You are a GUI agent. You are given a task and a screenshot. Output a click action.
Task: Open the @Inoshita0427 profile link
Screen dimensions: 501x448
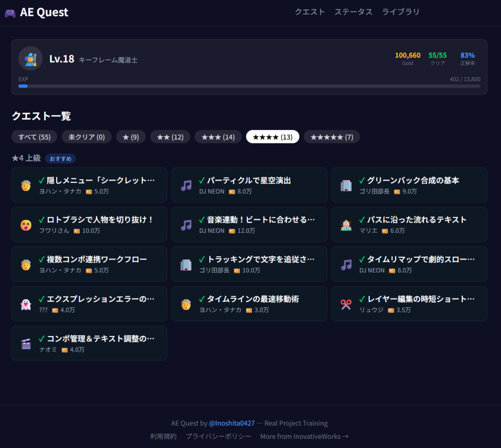coord(232,423)
